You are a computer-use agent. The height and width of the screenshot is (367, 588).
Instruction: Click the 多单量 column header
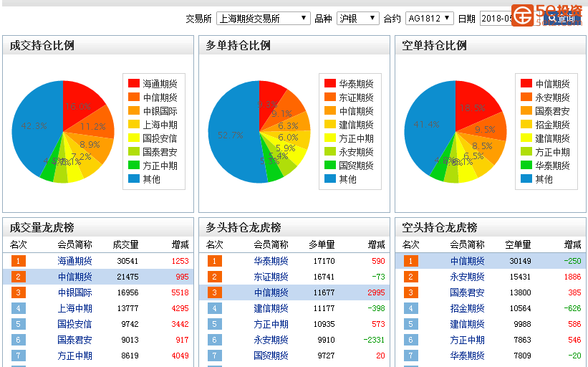tap(322, 244)
